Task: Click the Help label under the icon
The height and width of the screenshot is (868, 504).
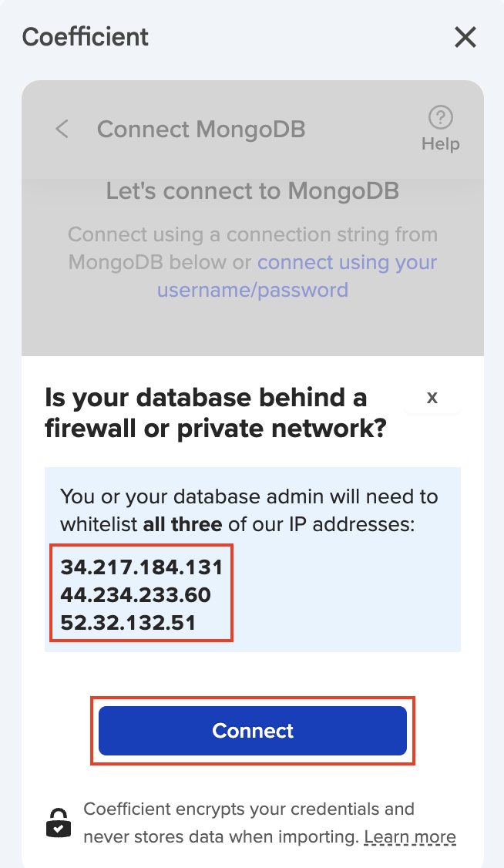Action: click(441, 144)
